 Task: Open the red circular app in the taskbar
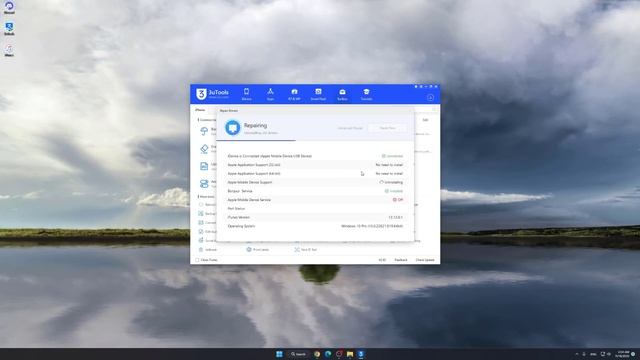pos(339,354)
